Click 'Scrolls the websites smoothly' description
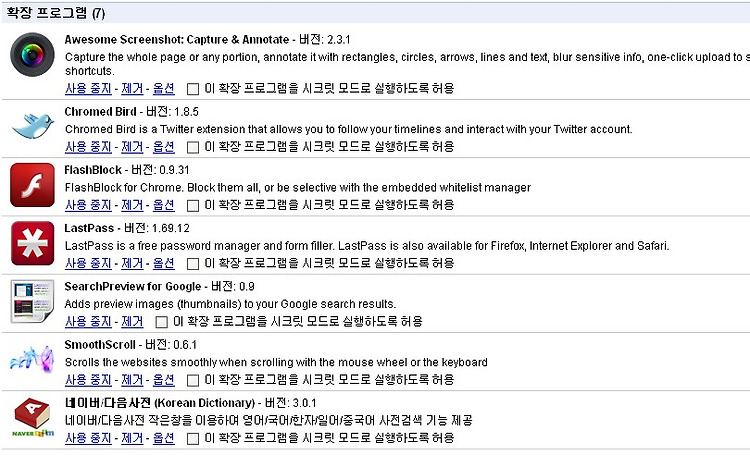This screenshot has width=750, height=455. click(276, 362)
